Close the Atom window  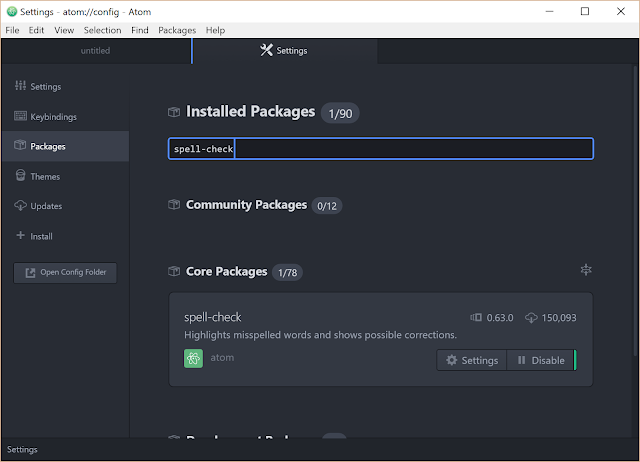pos(621,11)
